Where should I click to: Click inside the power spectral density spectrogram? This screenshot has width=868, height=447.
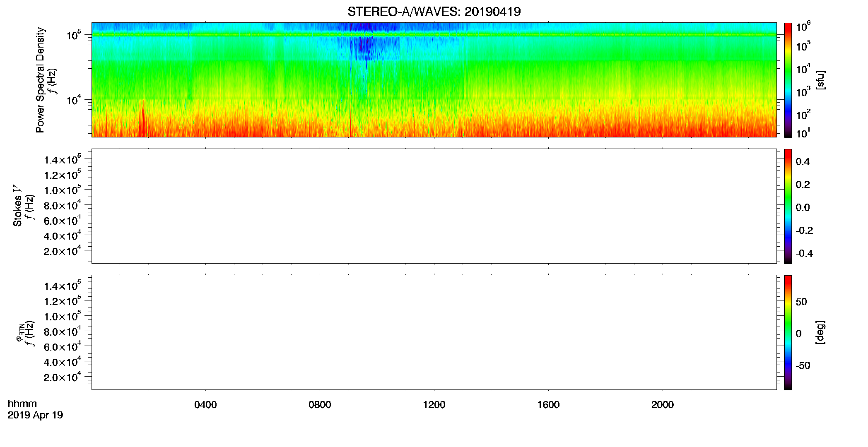pos(434,80)
